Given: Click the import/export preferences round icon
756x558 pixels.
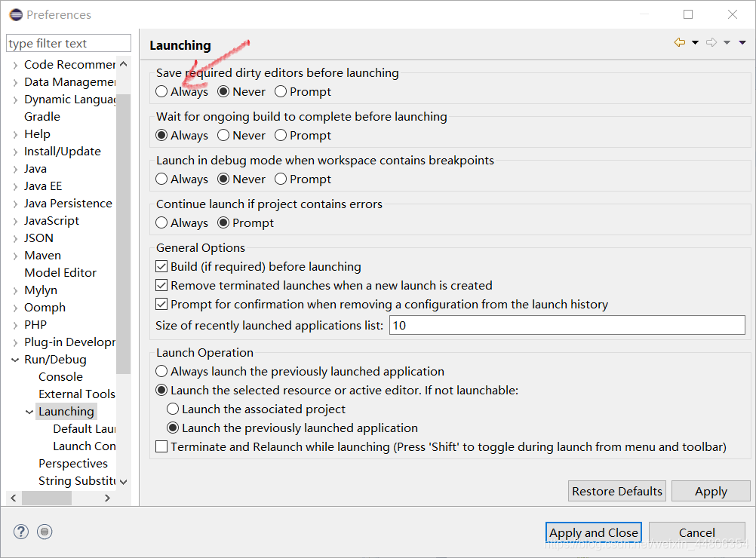Looking at the screenshot, I should (45, 532).
